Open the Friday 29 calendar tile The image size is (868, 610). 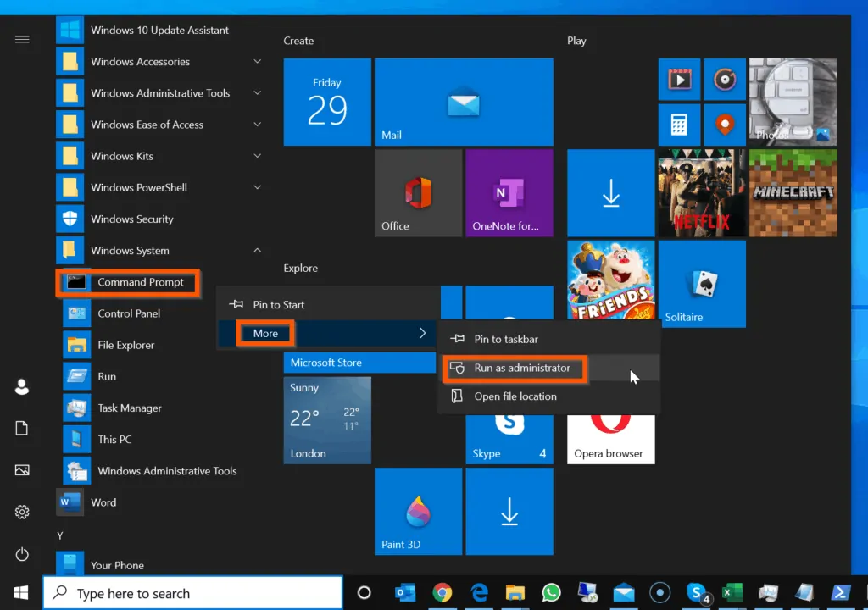pyautogui.click(x=327, y=102)
